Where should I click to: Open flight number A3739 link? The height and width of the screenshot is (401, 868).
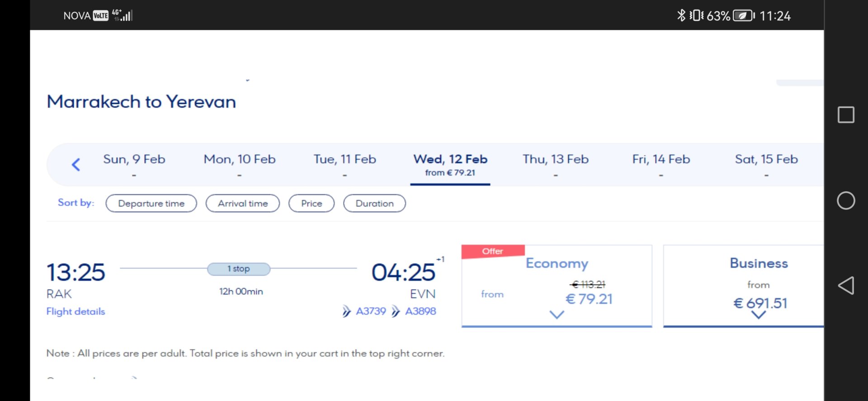(371, 311)
